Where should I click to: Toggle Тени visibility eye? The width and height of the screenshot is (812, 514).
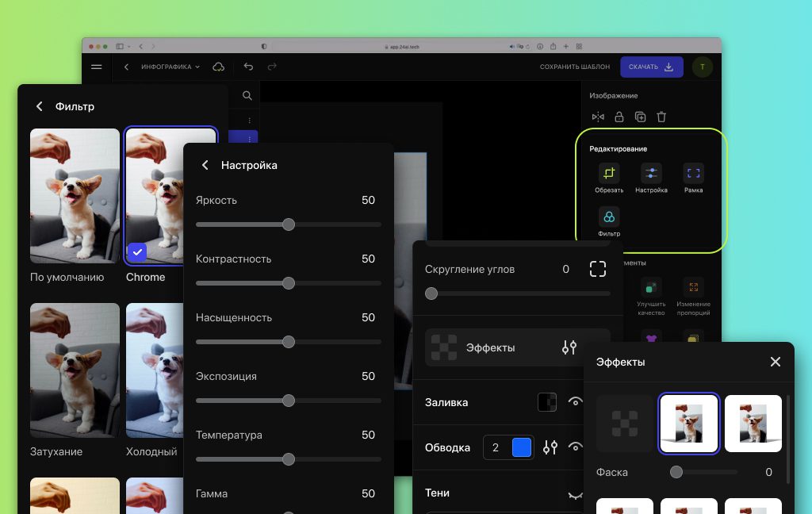point(575,495)
